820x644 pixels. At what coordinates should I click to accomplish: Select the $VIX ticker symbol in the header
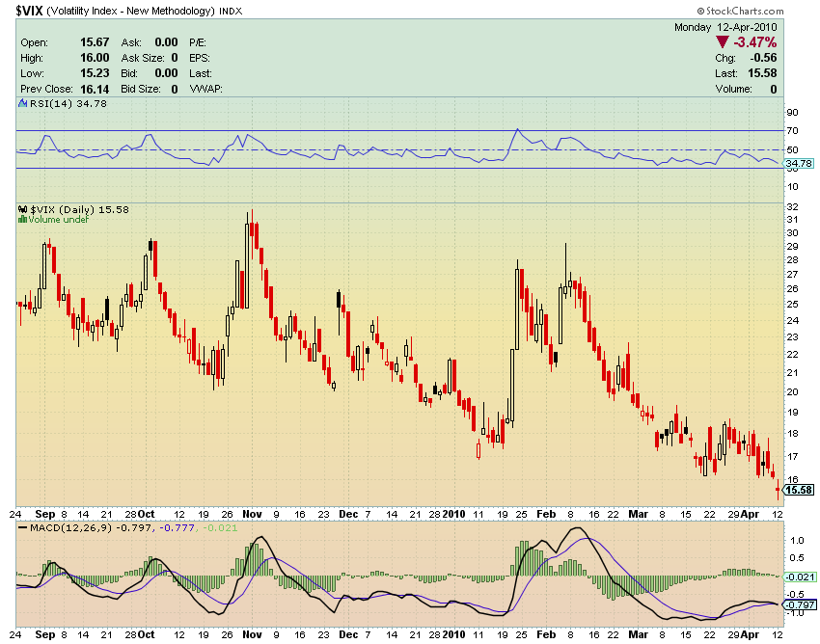(29, 10)
